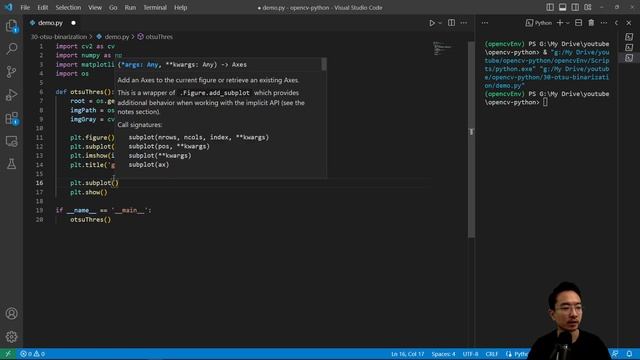Open the Manage gear settings icon

11,337
